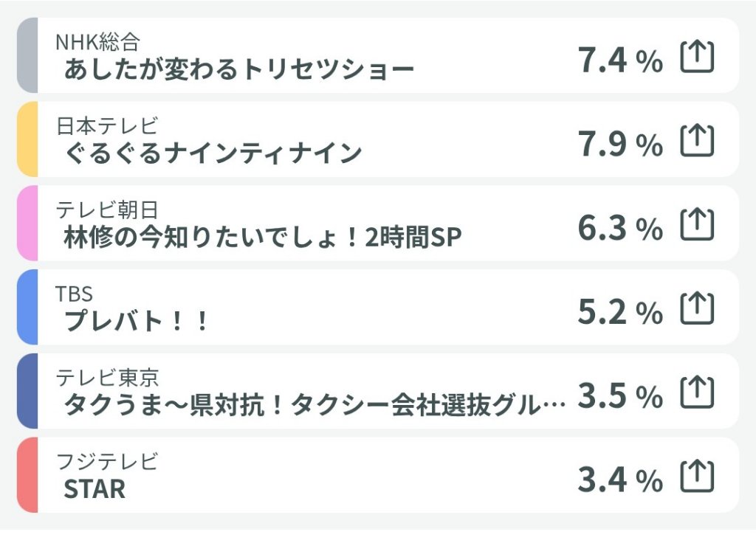
Task: Select the STAR program title
Action: click(94, 489)
